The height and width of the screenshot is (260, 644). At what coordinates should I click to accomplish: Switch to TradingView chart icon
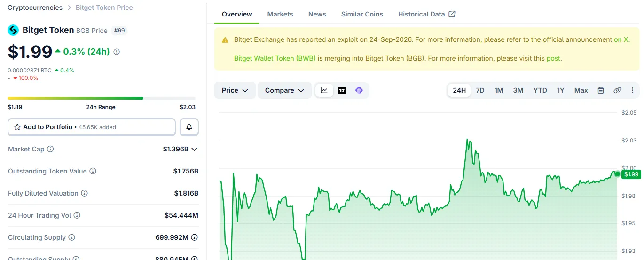point(342,90)
